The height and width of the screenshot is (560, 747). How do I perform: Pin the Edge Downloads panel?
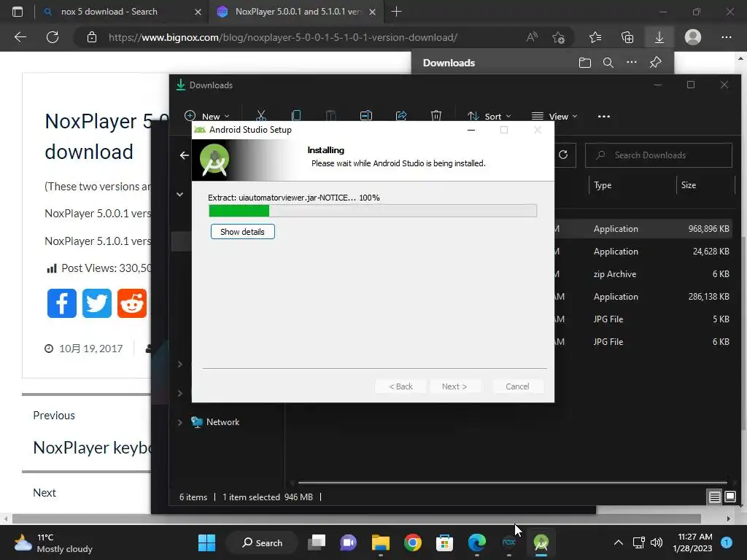(656, 63)
